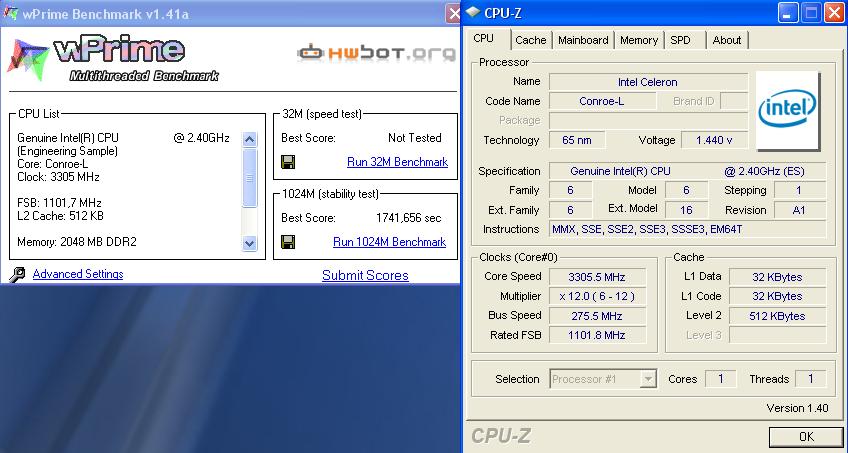Click Clock: 3305 MHz in CPU List

pyautogui.click(x=58, y=177)
